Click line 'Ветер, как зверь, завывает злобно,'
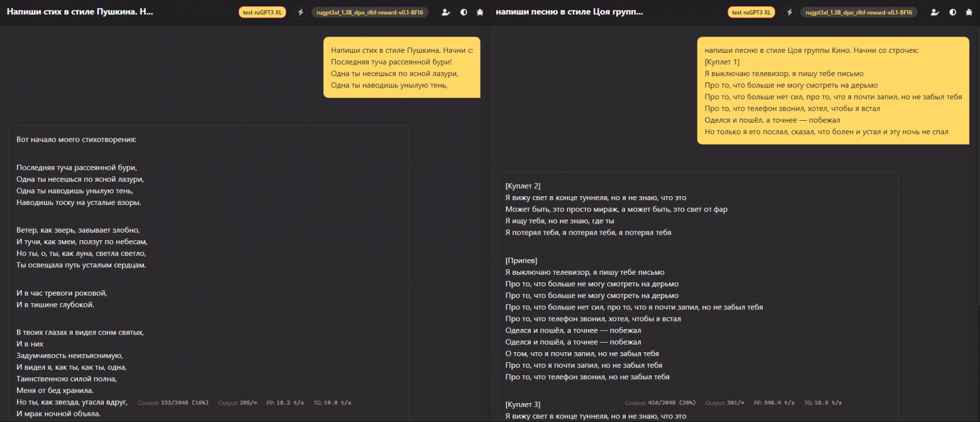 [78, 230]
